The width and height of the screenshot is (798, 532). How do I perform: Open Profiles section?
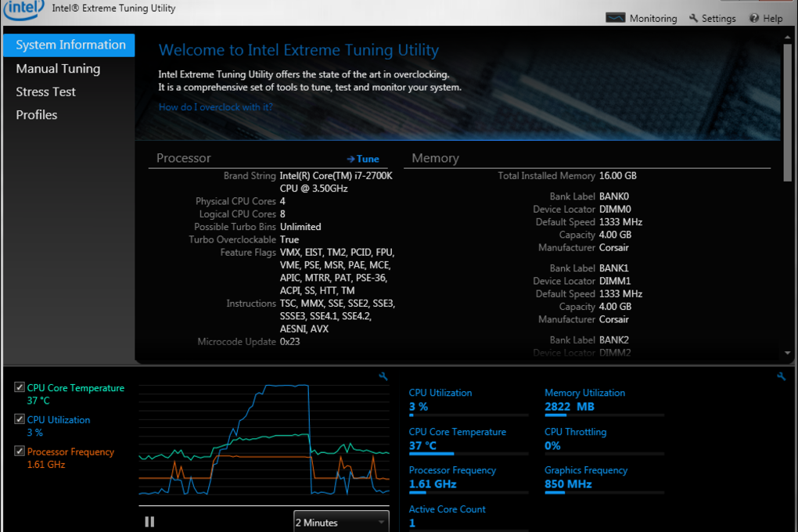pyautogui.click(x=37, y=115)
